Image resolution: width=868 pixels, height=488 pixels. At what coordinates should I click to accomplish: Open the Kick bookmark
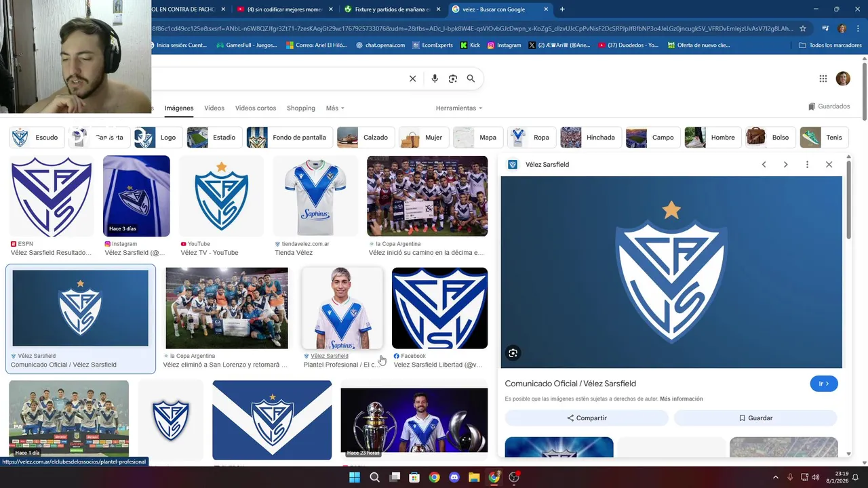(470, 45)
